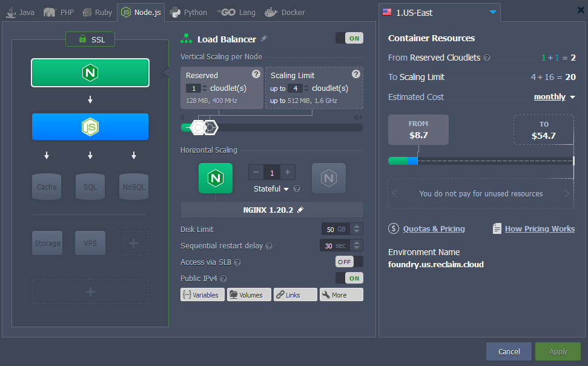Viewport: 588px width, 366px height.
Task: Switch to the Java tab
Action: 21,12
